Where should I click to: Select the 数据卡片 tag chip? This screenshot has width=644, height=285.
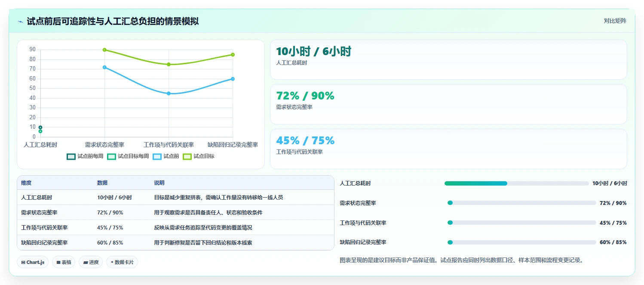tap(122, 262)
